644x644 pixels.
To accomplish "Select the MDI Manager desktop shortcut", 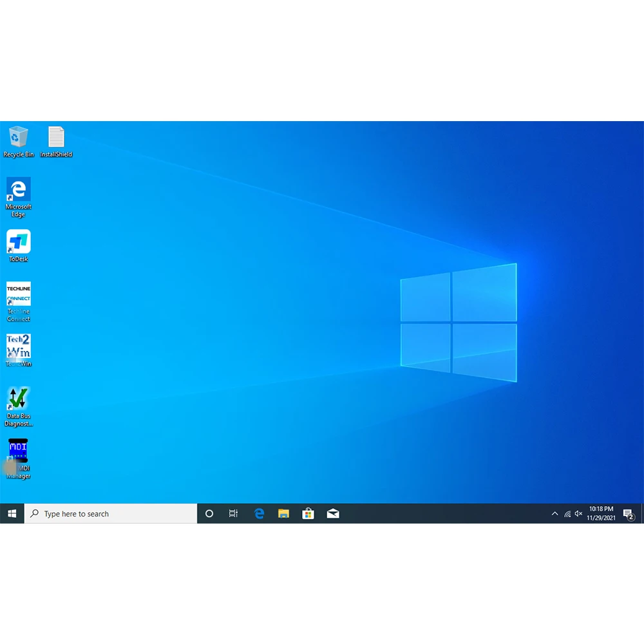I will (18, 459).
